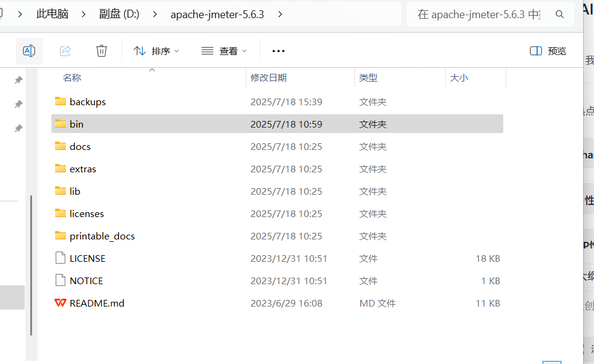
Task: Open the 查看 view dropdown
Action: pyautogui.click(x=224, y=51)
